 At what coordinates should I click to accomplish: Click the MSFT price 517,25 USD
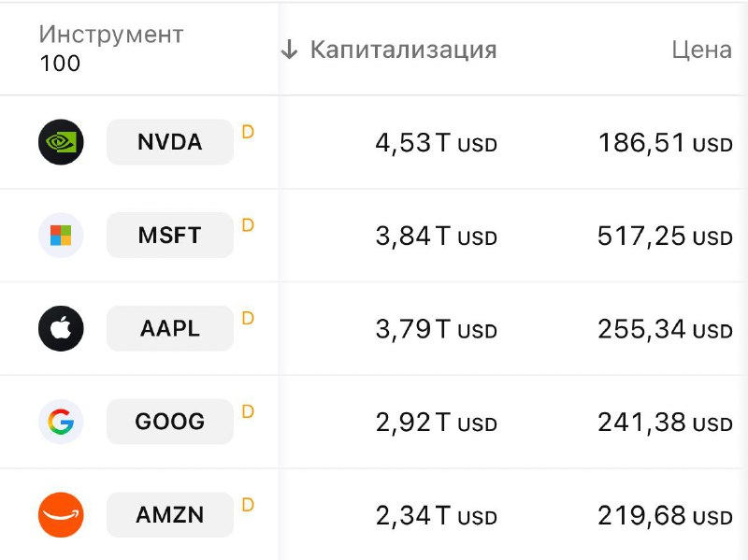point(664,237)
